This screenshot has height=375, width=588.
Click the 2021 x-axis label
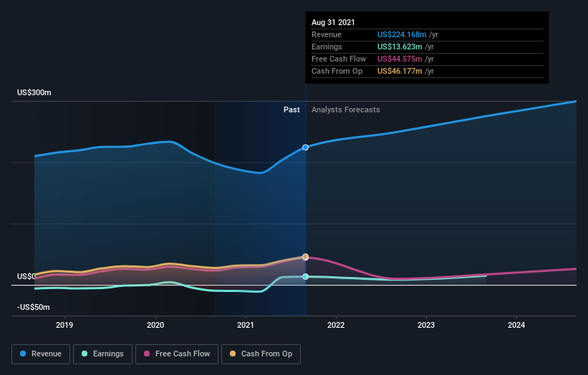246,325
